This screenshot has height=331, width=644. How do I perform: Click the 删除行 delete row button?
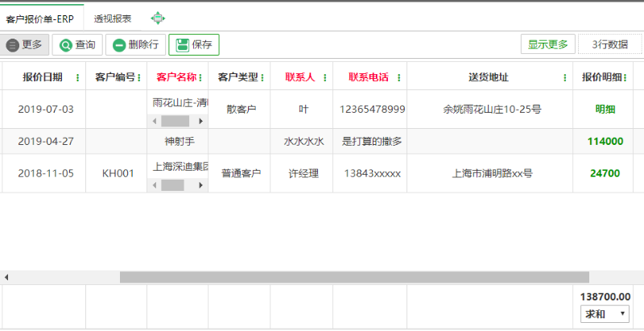tap(135, 45)
